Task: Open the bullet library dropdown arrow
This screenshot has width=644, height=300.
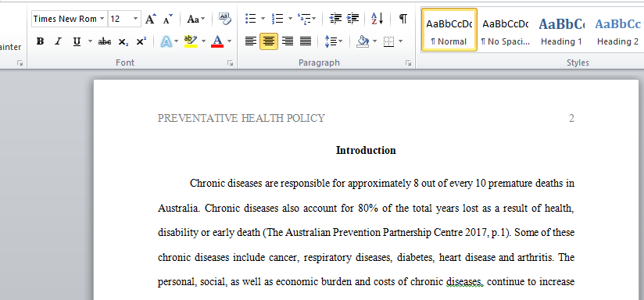Action: pos(263,19)
